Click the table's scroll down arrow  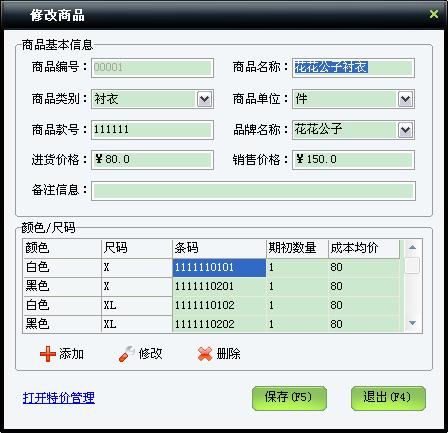412,323
